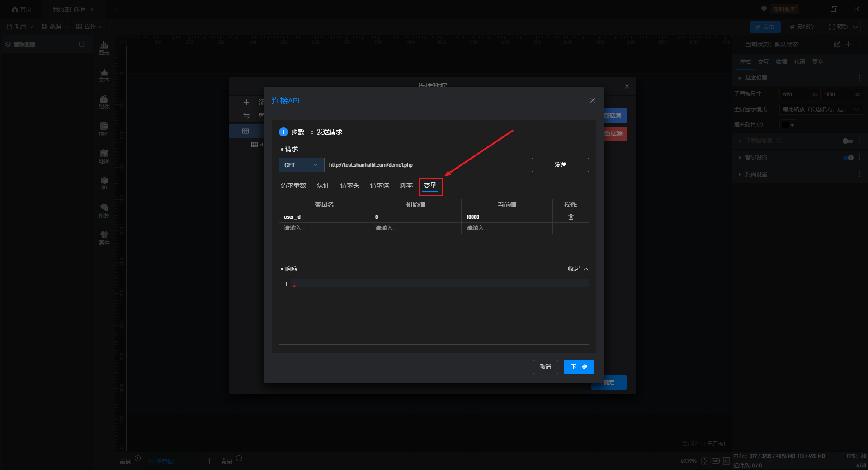
Task: Open the 图表 chart components panel
Action: click(x=104, y=47)
